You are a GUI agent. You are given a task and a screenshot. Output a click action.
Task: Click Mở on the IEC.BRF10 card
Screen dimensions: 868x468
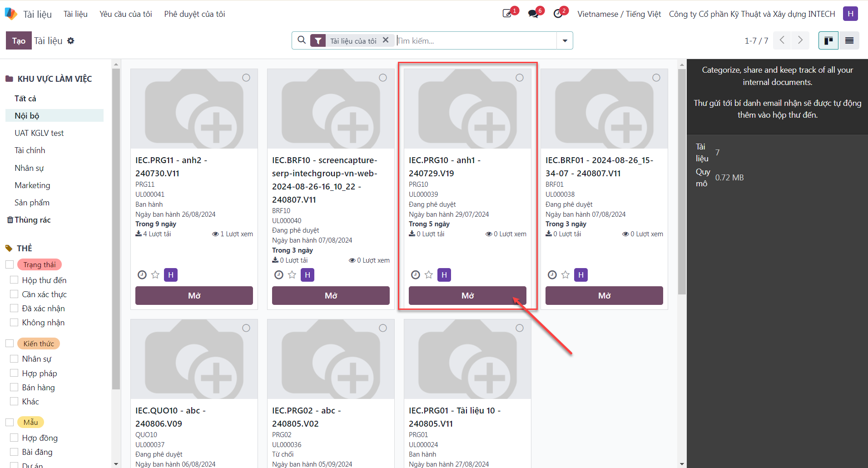point(331,295)
